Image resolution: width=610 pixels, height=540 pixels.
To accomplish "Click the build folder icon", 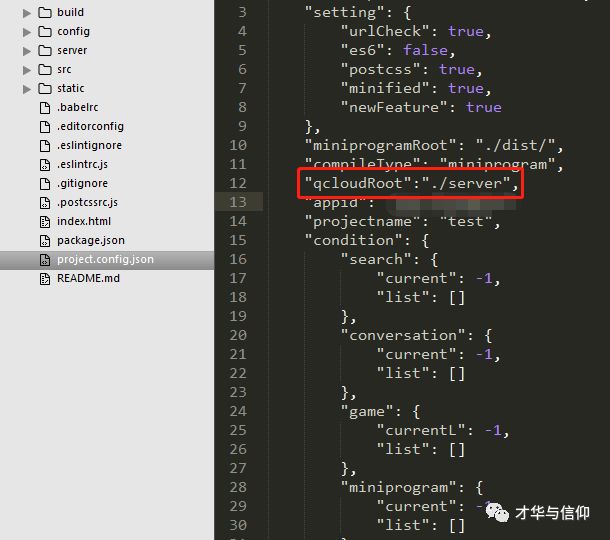I will tap(45, 12).
